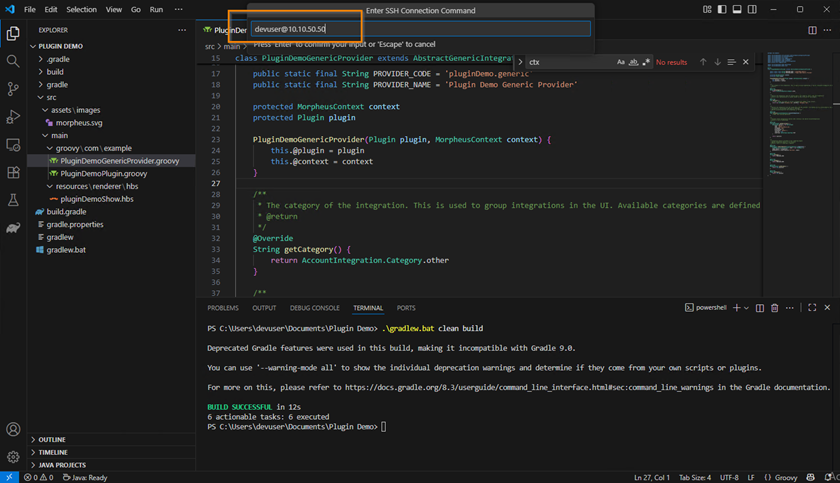
Task: Toggle match whole word in find
Action: (633, 62)
